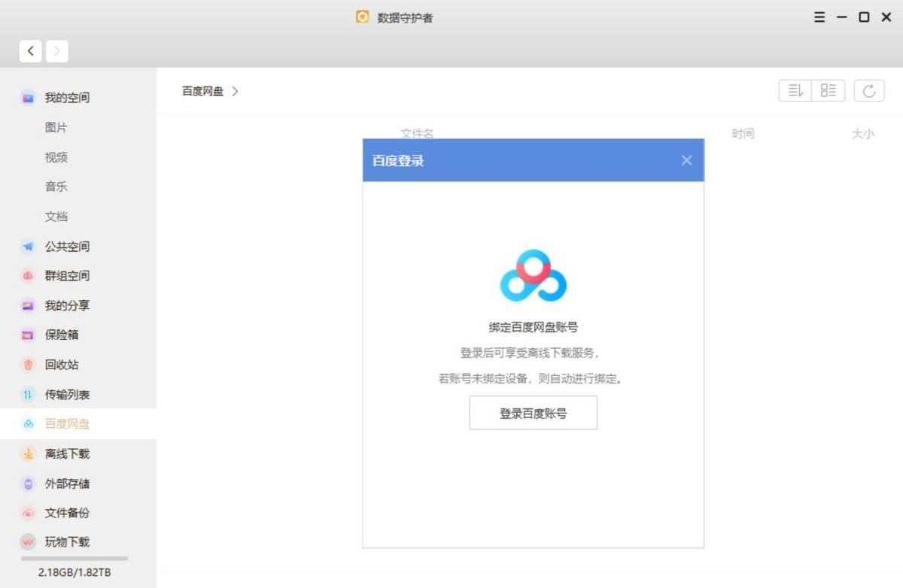Minimize the 数据守护者 window
Screen dimensions: 903x588
(x=842, y=17)
